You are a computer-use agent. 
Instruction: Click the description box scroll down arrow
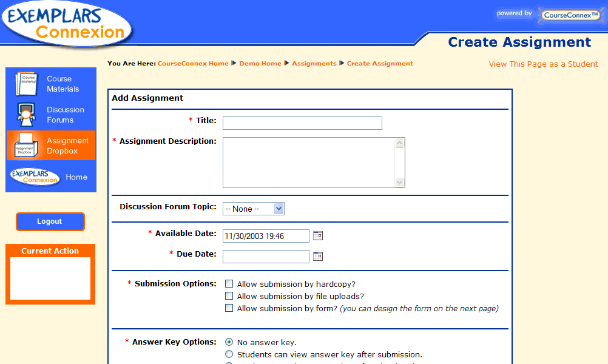point(399,182)
